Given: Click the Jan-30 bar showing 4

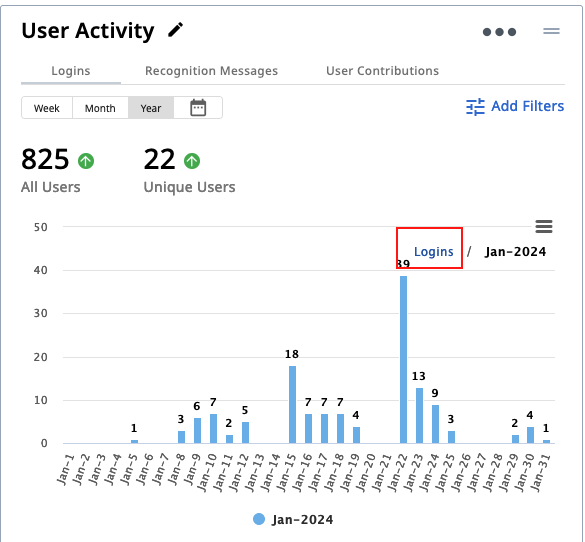Looking at the screenshot, I should [x=530, y=435].
